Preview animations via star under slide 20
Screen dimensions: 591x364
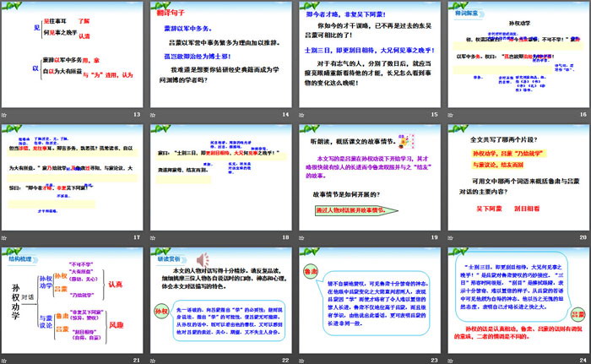(x=450, y=237)
